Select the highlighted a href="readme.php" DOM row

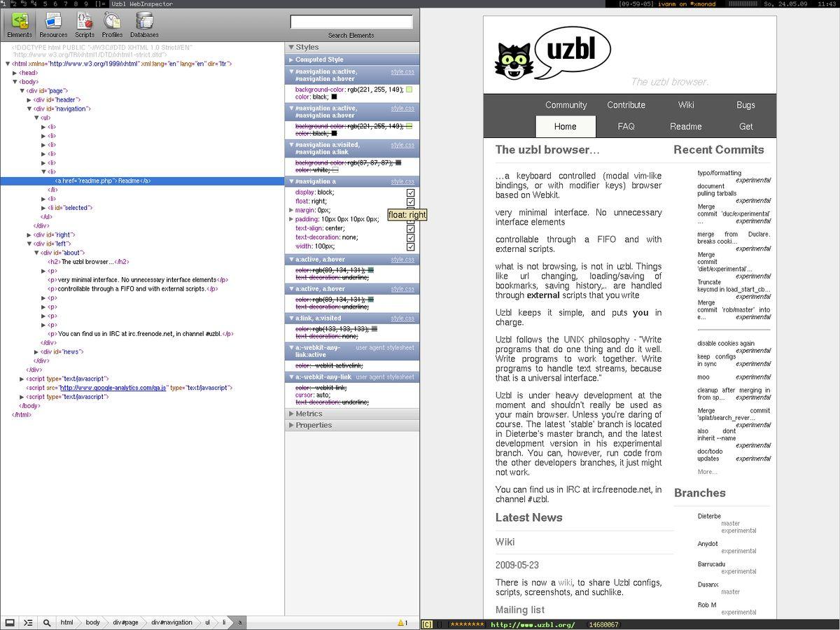[x=142, y=181]
